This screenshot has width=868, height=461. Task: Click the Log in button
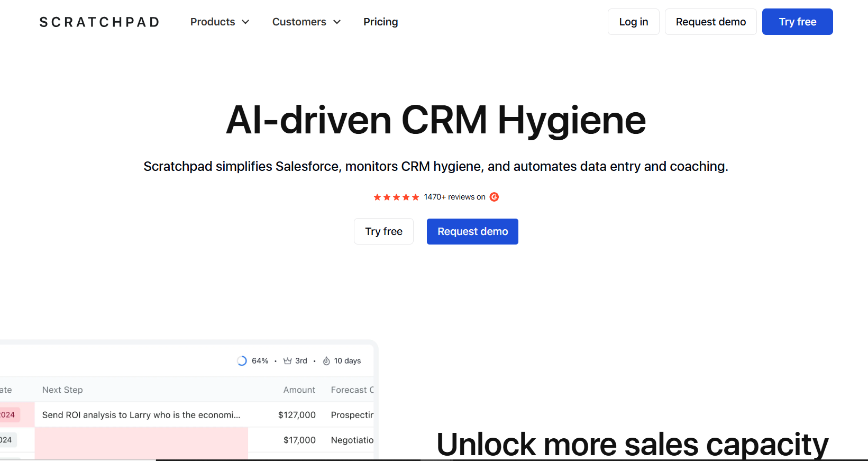click(x=634, y=22)
